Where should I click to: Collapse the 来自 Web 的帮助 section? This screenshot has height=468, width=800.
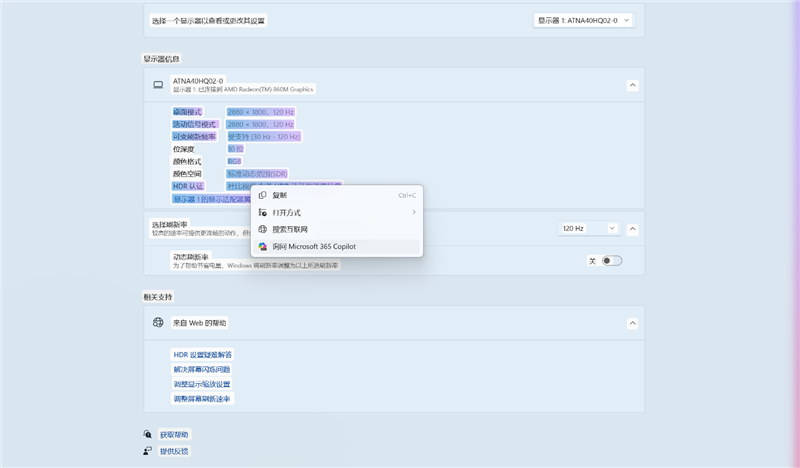[632, 323]
